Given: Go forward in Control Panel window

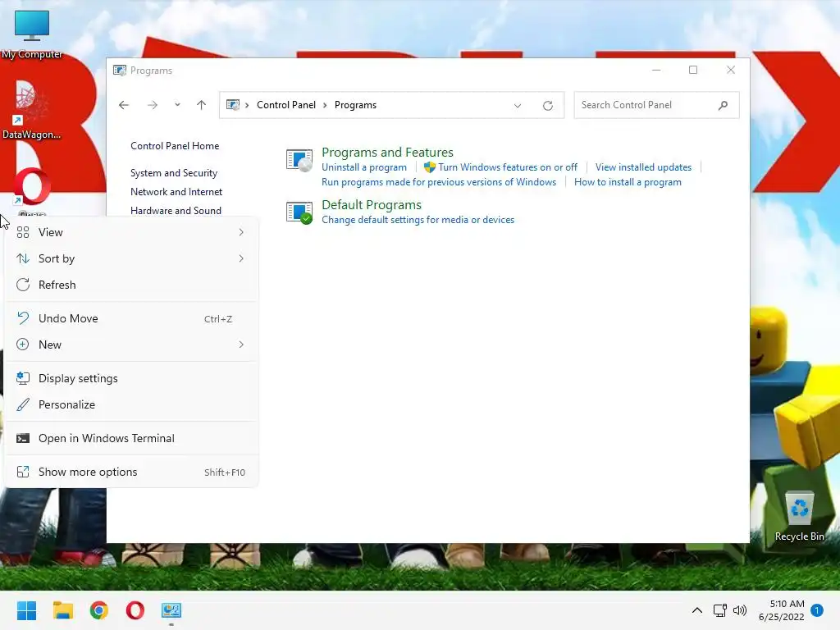Looking at the screenshot, I should [x=153, y=105].
